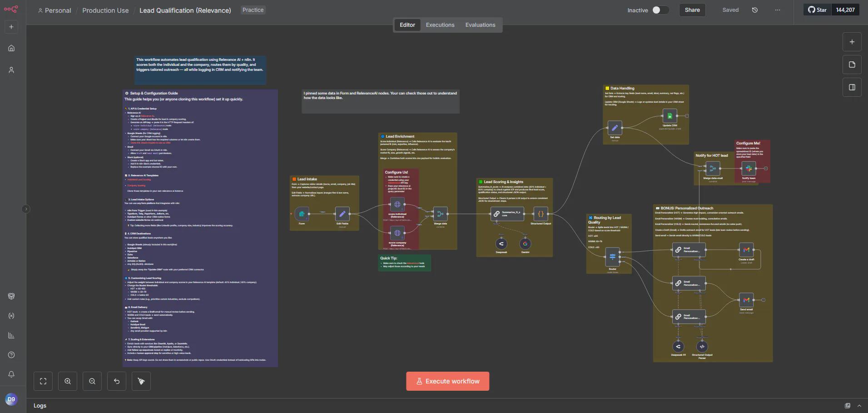Click the Send email Gmail node
Viewport: 868px width, 413px height.
(746, 300)
